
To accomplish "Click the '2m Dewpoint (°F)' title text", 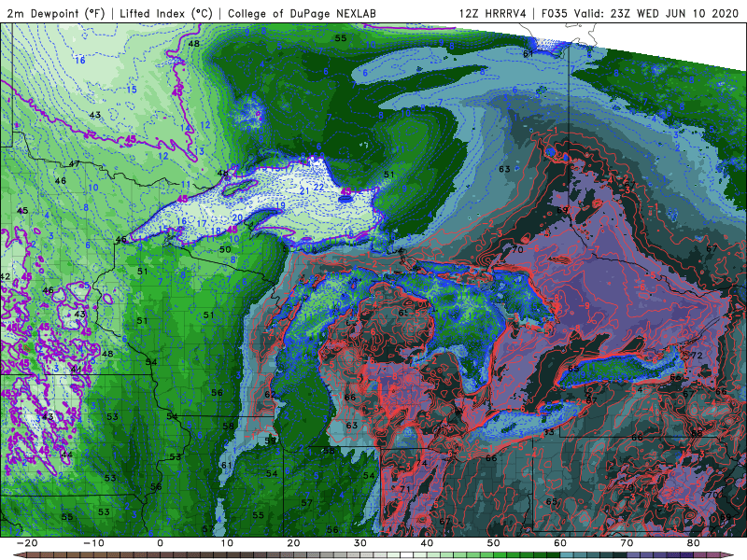I will click(x=56, y=13).
